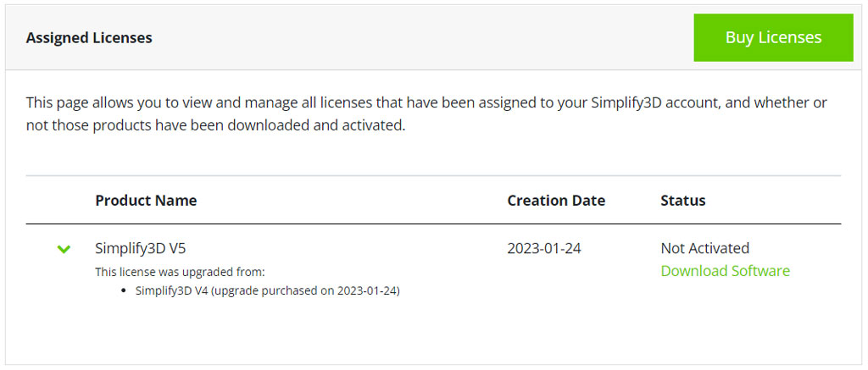This screenshot has width=868, height=370.
Task: Open the Download Software link
Action: (725, 271)
